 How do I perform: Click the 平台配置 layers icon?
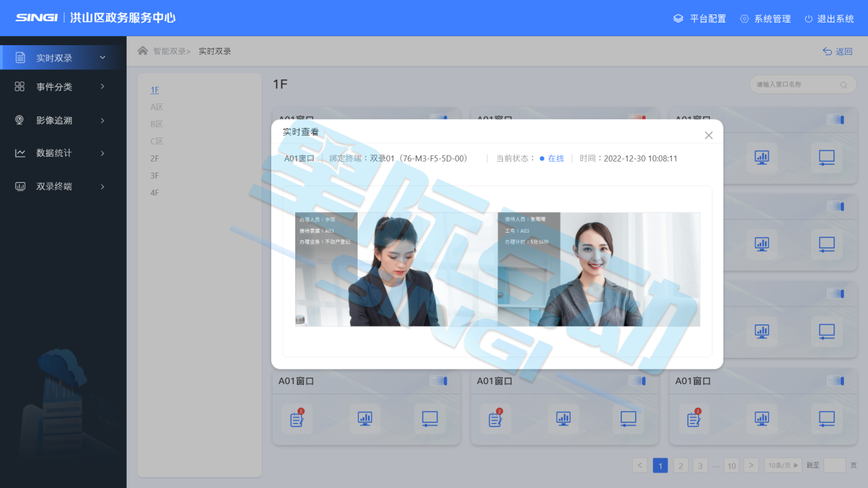[678, 18]
